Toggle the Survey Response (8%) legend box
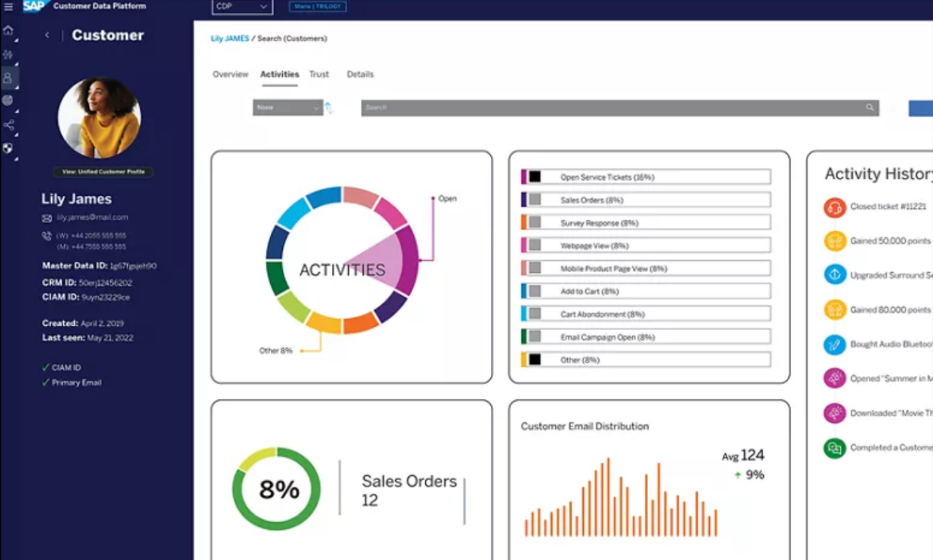The width and height of the screenshot is (933, 560). (535, 223)
